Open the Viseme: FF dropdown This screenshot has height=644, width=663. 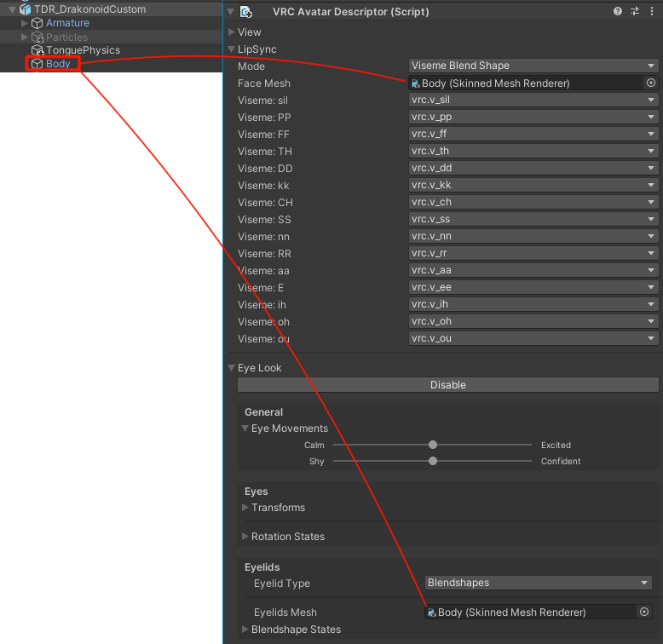point(533,134)
